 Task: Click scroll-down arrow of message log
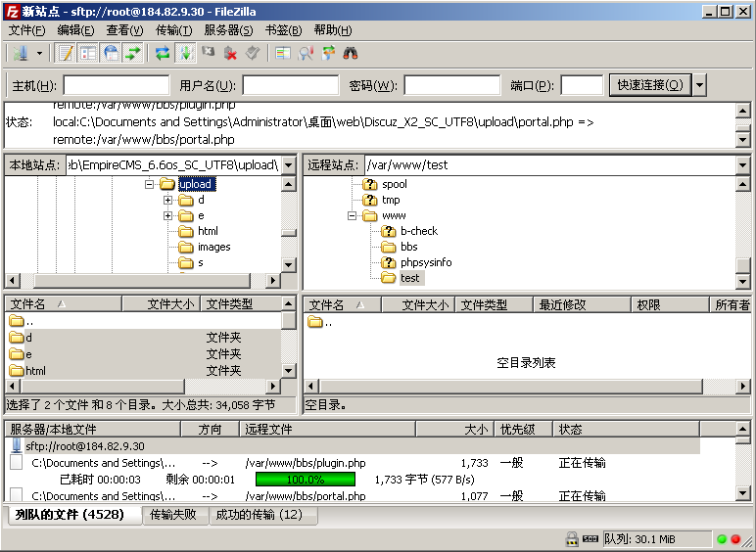[x=743, y=140]
